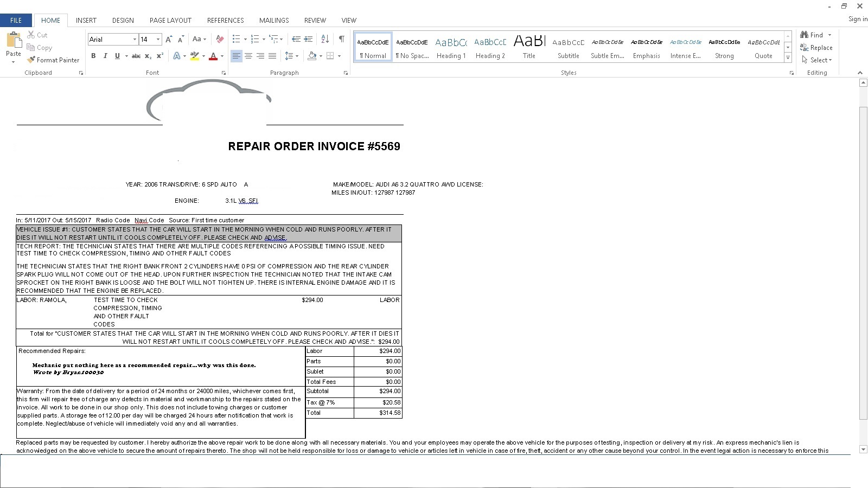This screenshot has width=868, height=488.
Task: Justify the paragraph text
Action: 272,56
